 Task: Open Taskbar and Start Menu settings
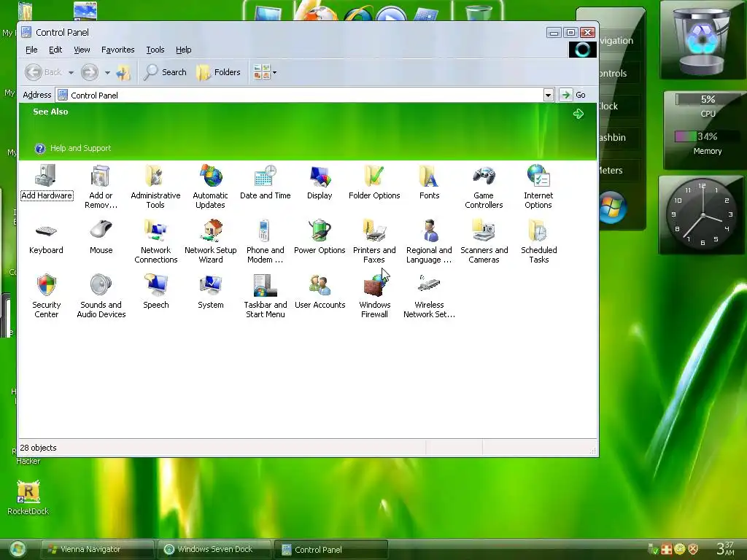[x=266, y=296]
